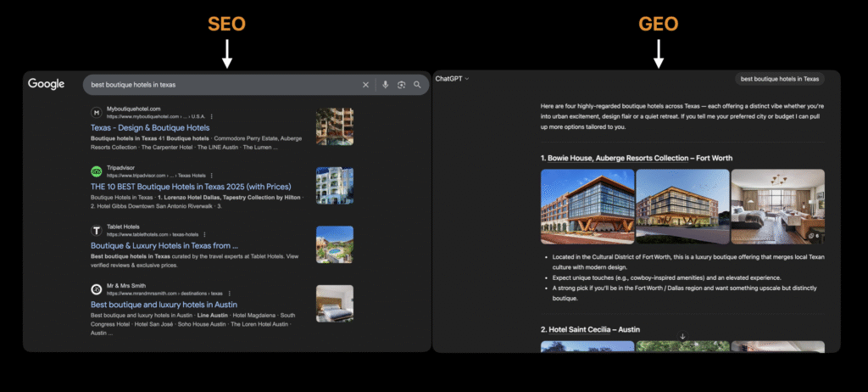The width and height of the screenshot is (868, 392).
Task: Click the 'best boutique hotels in Texas' prompt bubble
Action: pos(780,79)
